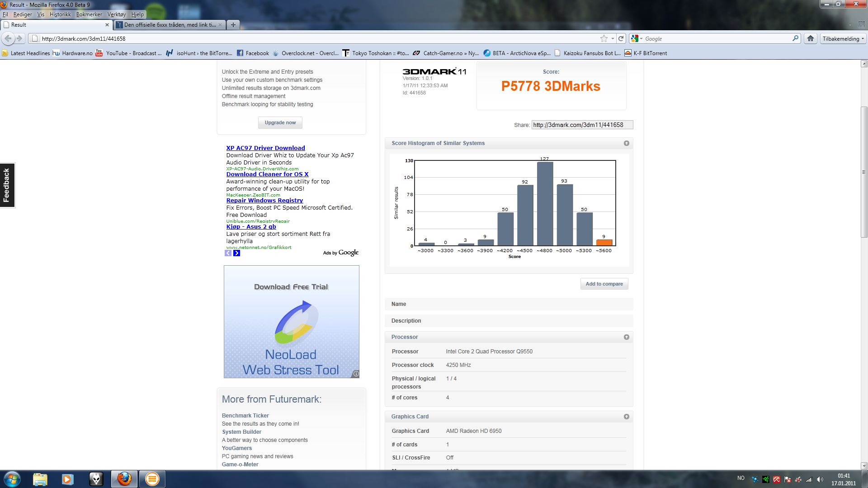Click the Upgrade now button
This screenshot has height=488, width=868.
coord(280,122)
